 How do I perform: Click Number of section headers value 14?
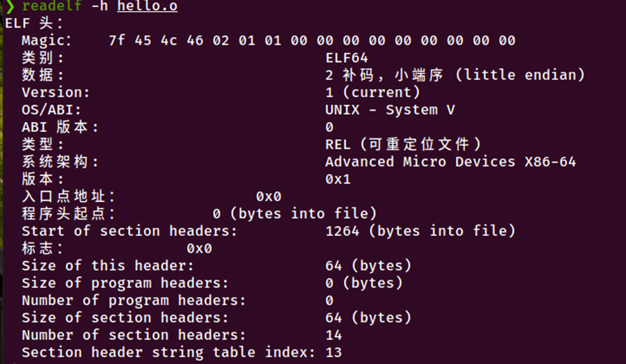[333, 335]
